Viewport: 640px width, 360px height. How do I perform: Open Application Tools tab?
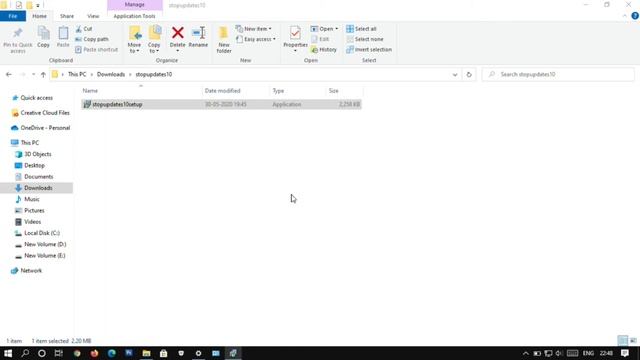134,16
